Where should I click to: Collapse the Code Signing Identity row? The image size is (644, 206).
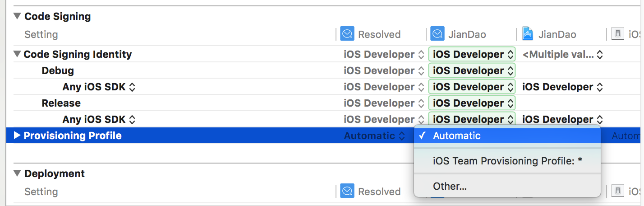[17, 54]
